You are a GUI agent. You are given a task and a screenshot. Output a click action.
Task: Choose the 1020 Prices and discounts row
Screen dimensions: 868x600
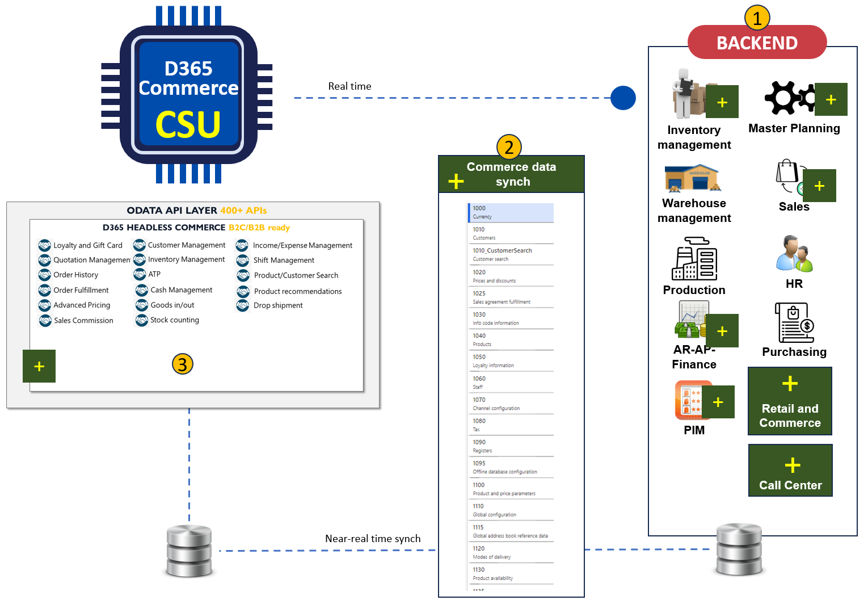511,276
